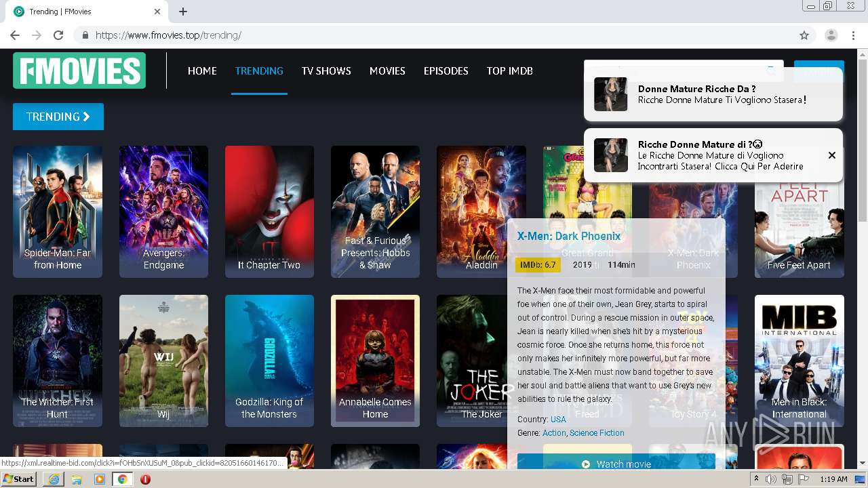Close the Trending | FMovies tab
The width and height of the screenshot is (868, 488).
157,12
